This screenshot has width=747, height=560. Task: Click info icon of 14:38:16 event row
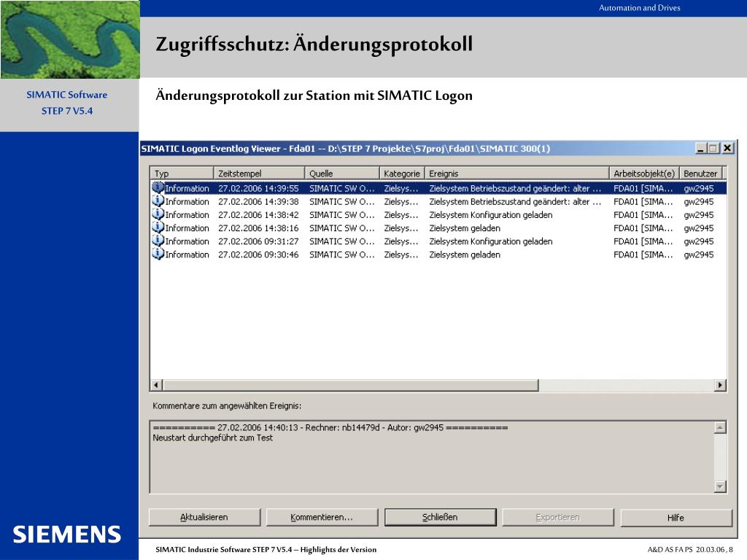click(x=158, y=227)
